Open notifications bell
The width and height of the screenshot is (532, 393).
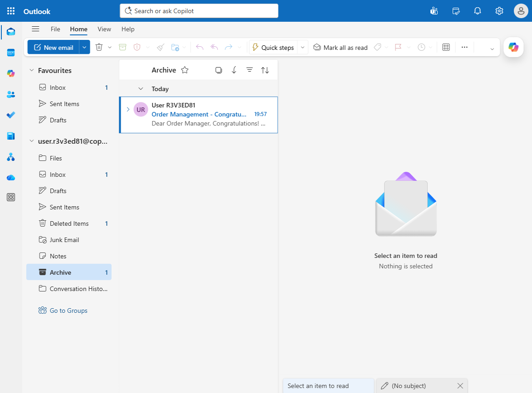(478, 11)
